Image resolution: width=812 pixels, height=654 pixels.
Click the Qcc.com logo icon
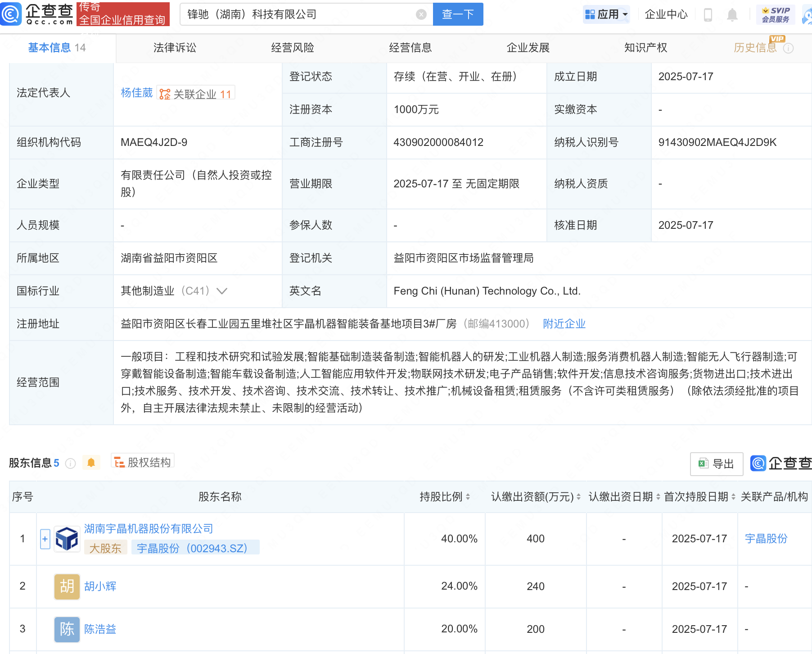[x=11, y=14]
